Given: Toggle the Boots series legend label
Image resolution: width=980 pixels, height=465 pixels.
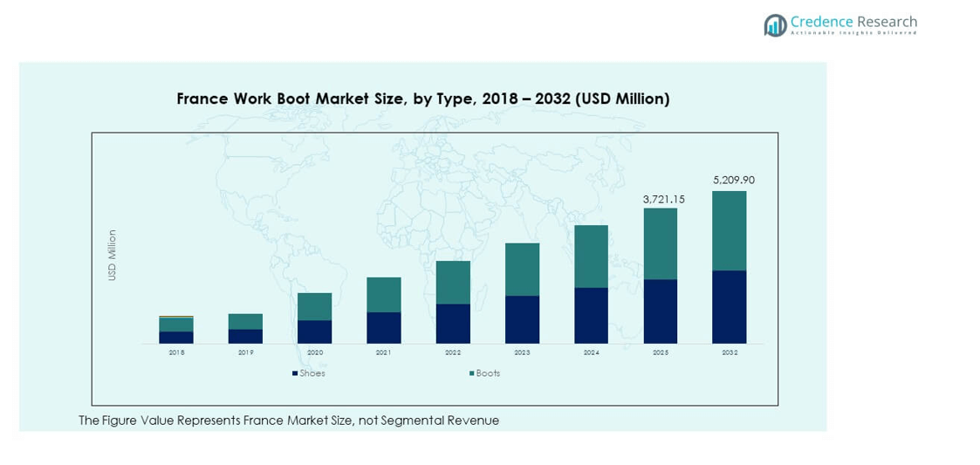Looking at the screenshot, I should point(488,373).
